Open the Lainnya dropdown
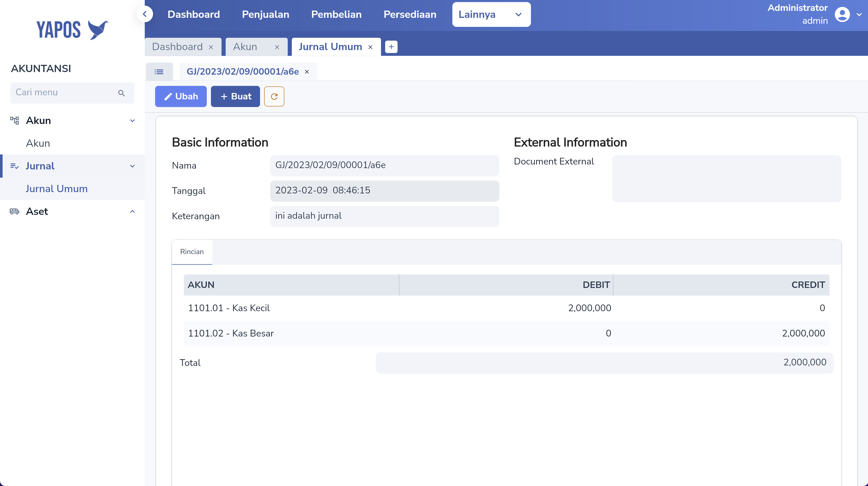This screenshot has width=868, height=486. (x=491, y=14)
